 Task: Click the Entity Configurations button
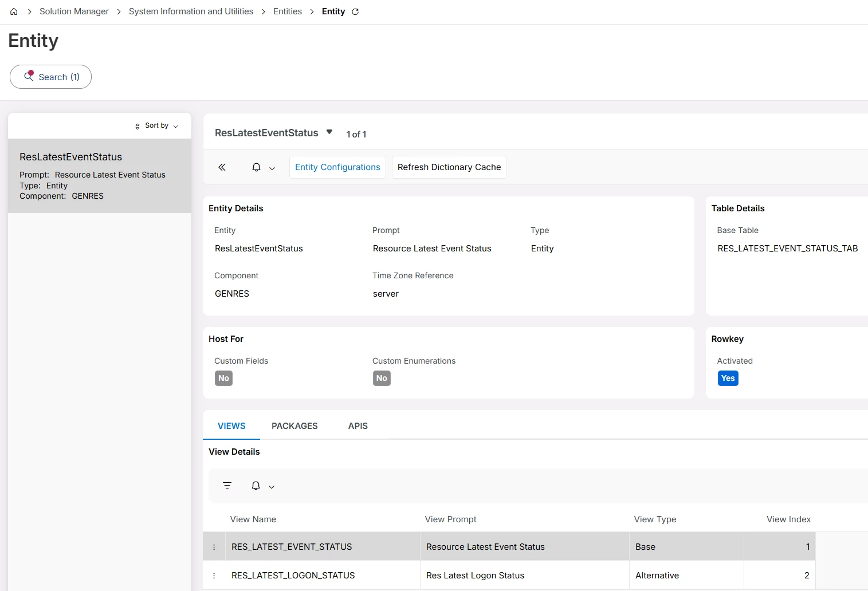click(337, 167)
